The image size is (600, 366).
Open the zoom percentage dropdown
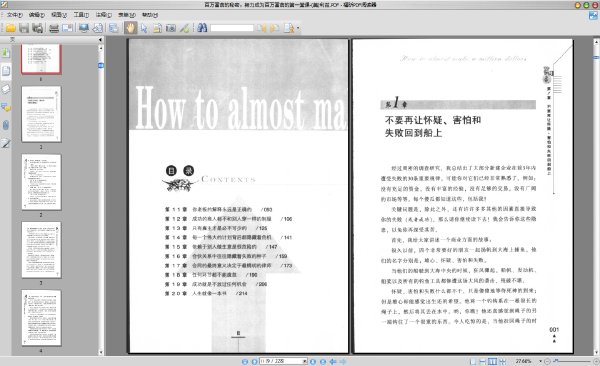pyautogui.click(x=540, y=361)
